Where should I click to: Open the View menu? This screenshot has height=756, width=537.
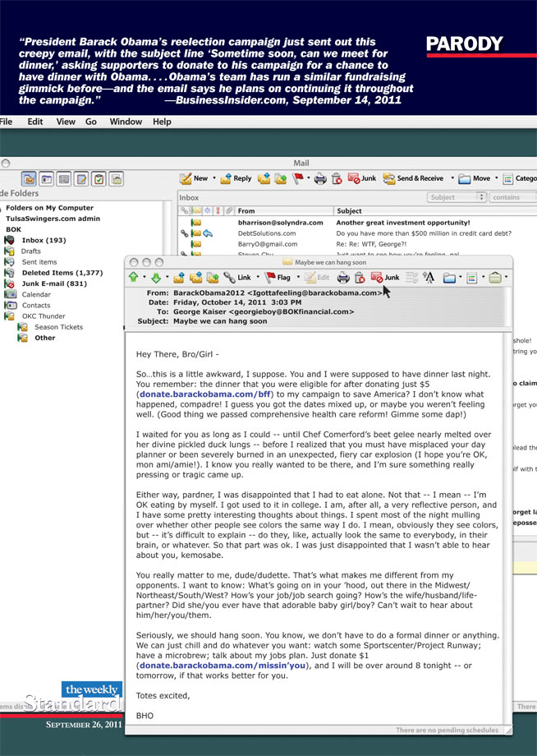pos(66,122)
